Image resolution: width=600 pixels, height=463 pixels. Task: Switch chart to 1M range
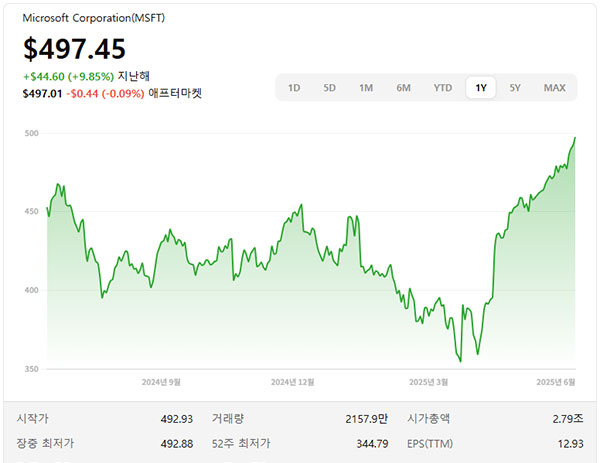(x=366, y=88)
